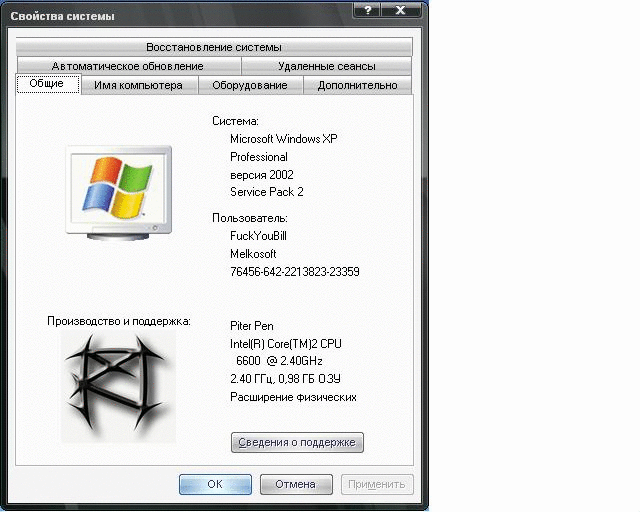The height and width of the screenshot is (512, 640).
Task: Go to the Дополнительно tab
Action: coord(358,85)
